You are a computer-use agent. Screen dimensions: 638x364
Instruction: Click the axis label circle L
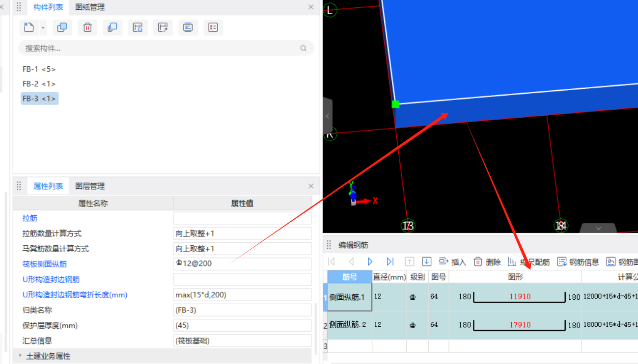(330, 9)
